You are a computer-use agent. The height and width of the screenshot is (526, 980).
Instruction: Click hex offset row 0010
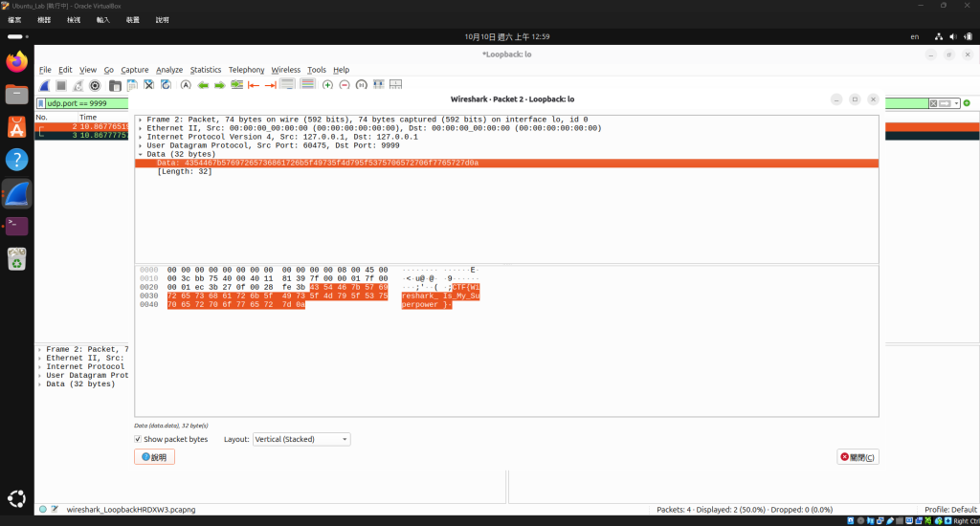click(x=148, y=278)
